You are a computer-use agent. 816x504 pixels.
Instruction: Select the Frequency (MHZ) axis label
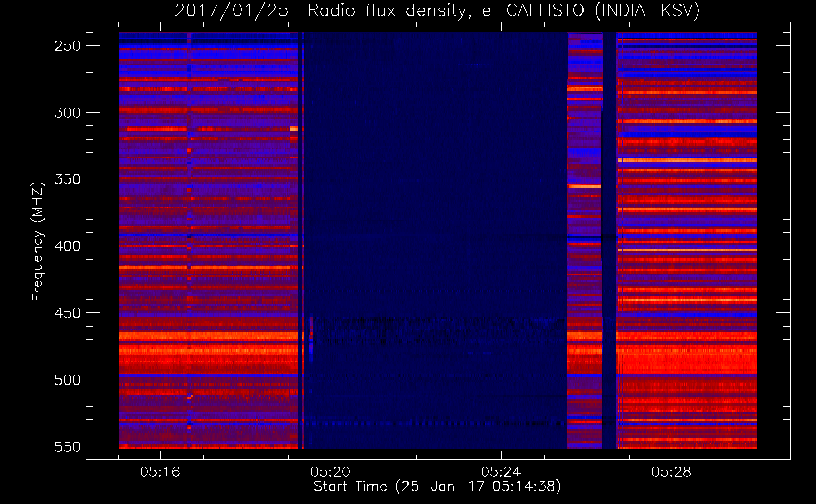coord(38,241)
